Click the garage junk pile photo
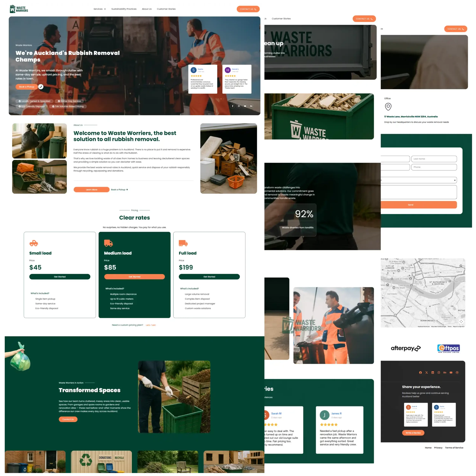Viewport: 476px width, 476px height. pos(229,158)
